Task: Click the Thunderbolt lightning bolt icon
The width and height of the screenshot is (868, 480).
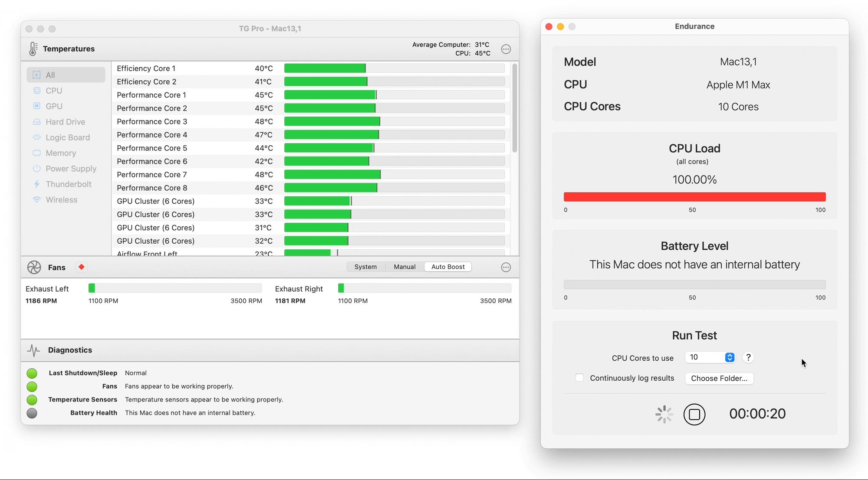Action: (36, 184)
